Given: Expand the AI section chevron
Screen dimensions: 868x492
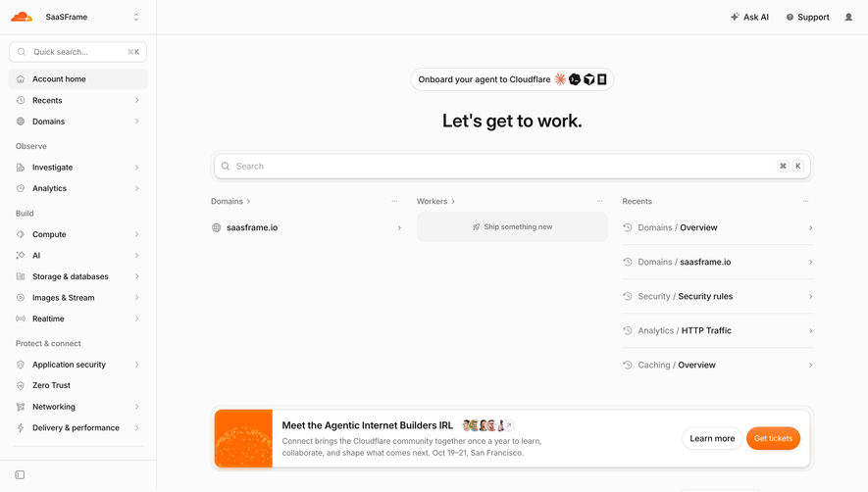Looking at the screenshot, I should pos(136,255).
